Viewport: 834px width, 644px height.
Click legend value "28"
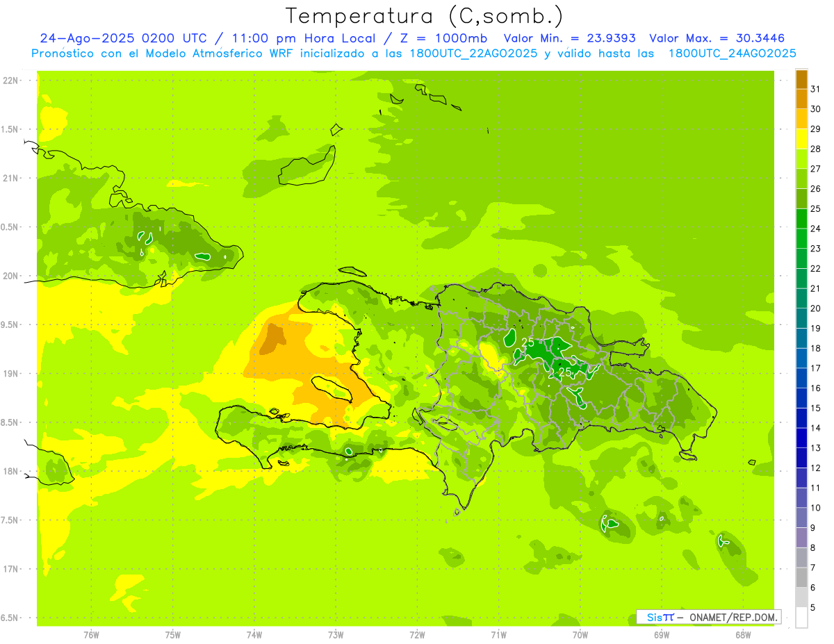point(816,149)
